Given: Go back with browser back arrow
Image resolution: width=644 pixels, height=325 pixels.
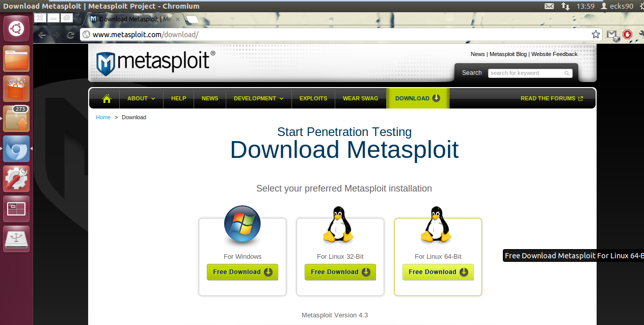Looking at the screenshot, I should (42, 35).
